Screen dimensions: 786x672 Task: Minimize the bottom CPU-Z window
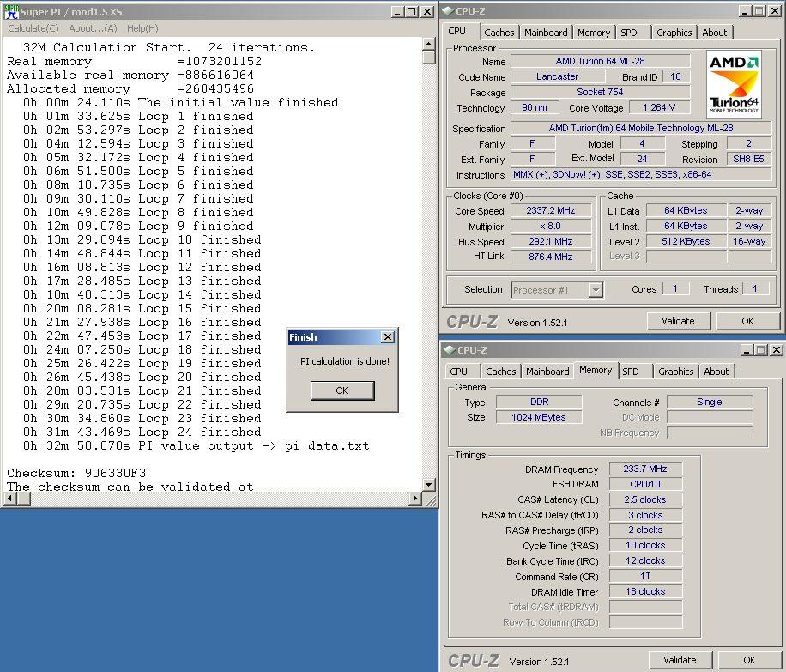click(x=747, y=349)
